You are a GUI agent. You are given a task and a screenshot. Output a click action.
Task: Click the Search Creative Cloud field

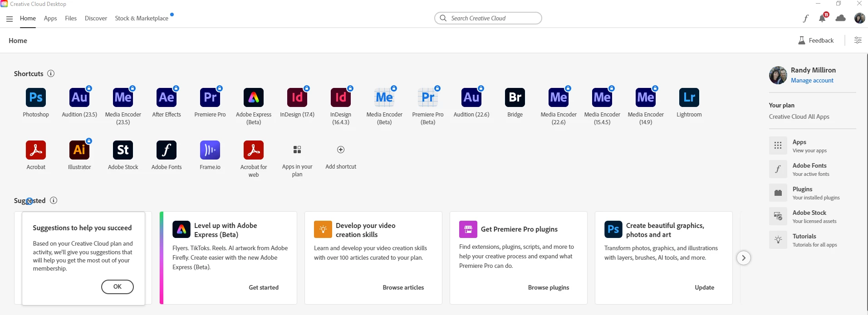pyautogui.click(x=488, y=18)
